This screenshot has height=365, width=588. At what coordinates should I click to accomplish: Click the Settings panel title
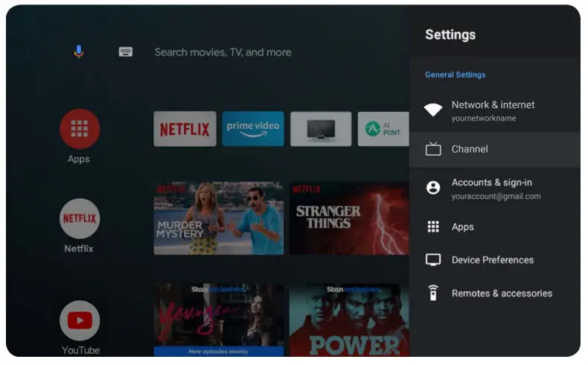tap(450, 35)
